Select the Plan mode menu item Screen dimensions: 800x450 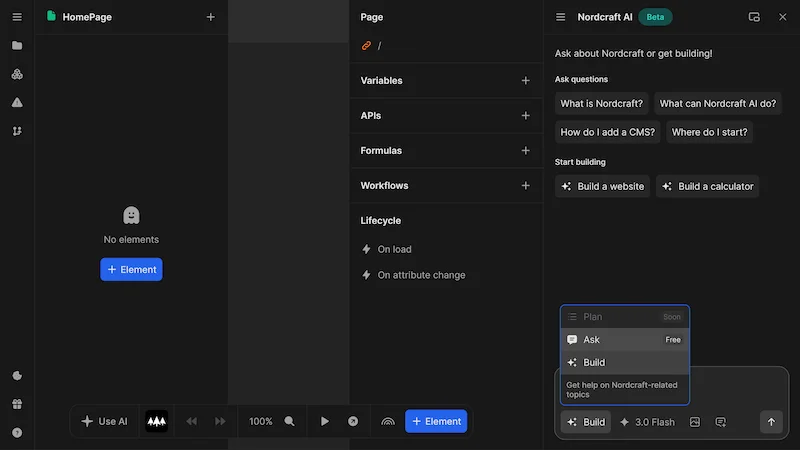[624, 317]
